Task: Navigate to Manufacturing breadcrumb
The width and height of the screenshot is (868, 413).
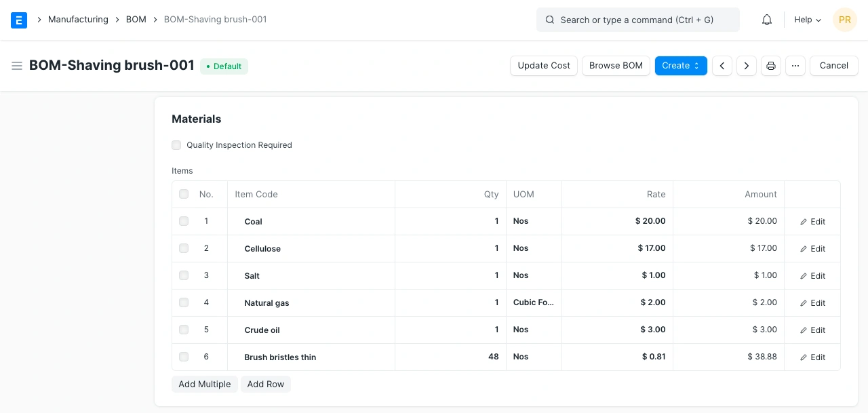Action: (78, 20)
